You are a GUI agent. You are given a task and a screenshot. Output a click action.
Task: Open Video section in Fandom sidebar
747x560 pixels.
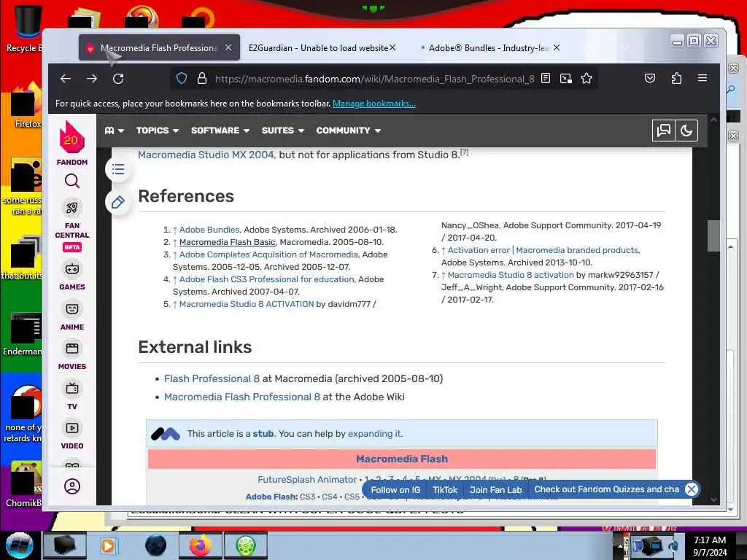click(72, 435)
